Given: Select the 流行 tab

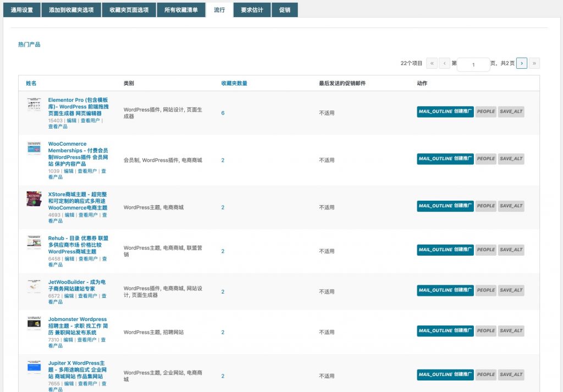Looking at the screenshot, I should pyautogui.click(x=219, y=10).
